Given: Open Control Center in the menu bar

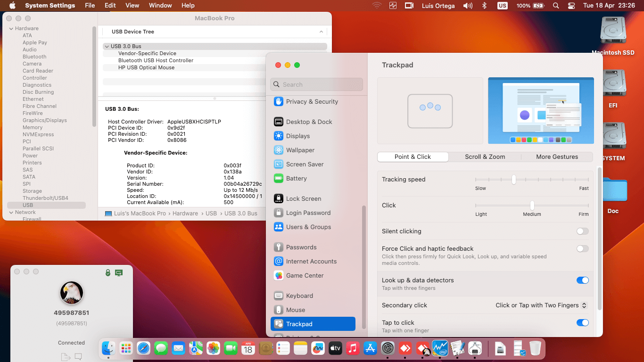Looking at the screenshot, I should [571, 6].
